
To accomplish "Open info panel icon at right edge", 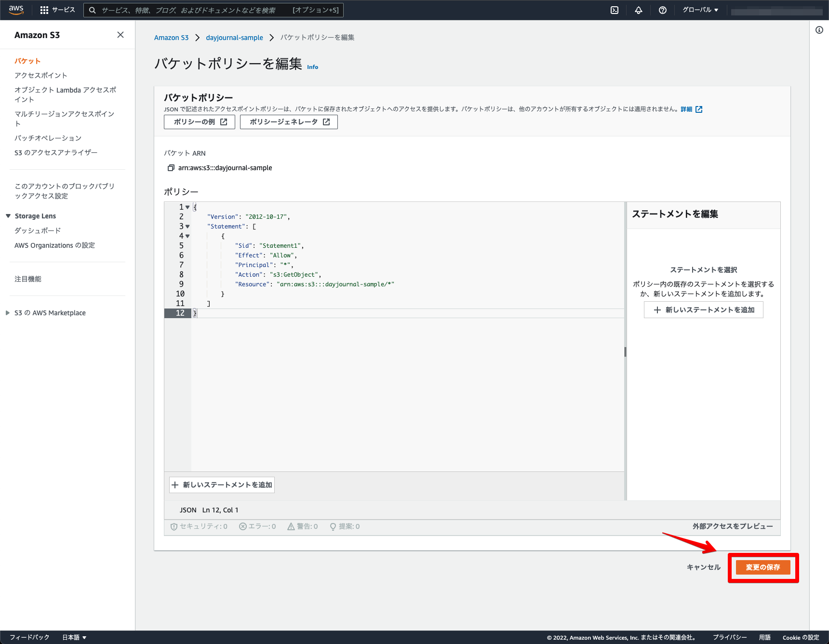I will [x=819, y=30].
